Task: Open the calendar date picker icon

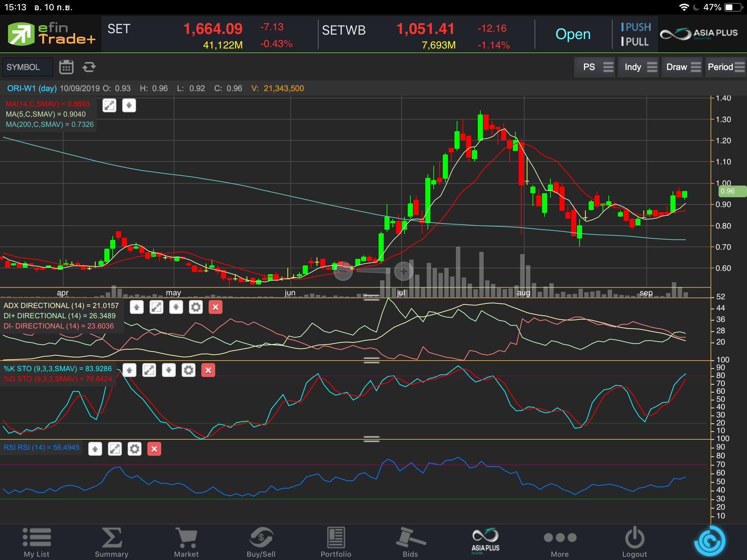Action: (x=66, y=67)
